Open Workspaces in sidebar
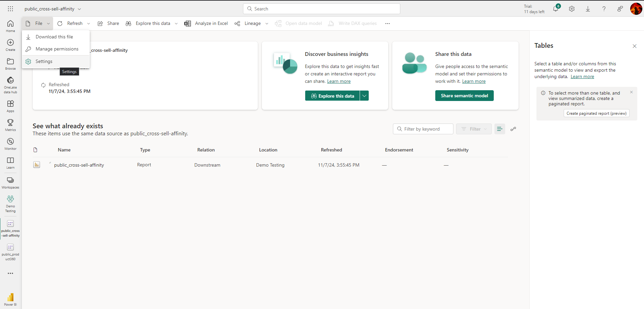The width and height of the screenshot is (644, 309). coord(10,182)
